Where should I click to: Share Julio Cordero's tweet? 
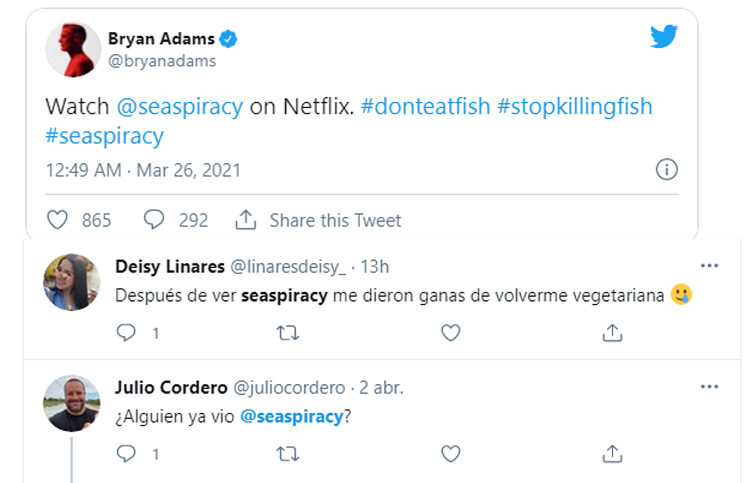[x=612, y=454]
